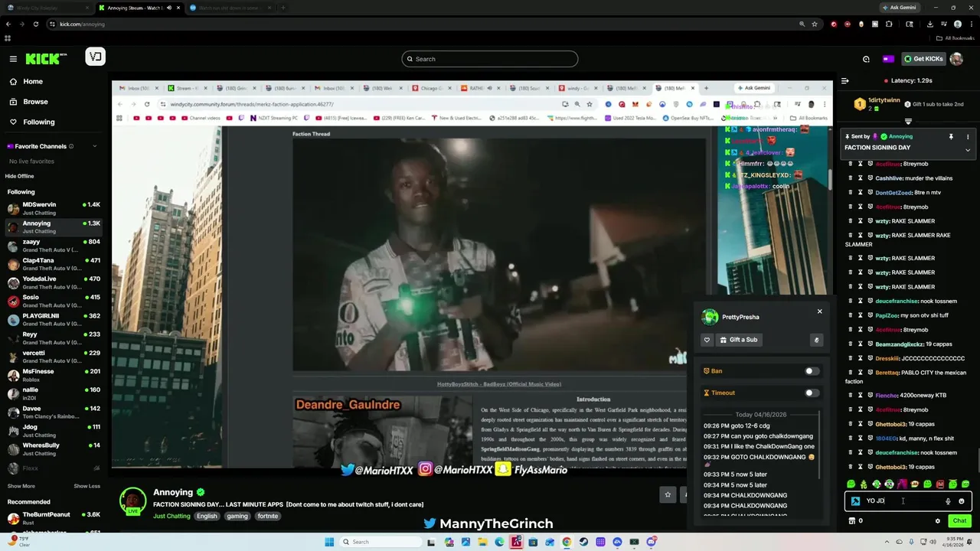The image size is (980, 551).
Task: Click the Home link in sidebar
Action: (x=33, y=81)
